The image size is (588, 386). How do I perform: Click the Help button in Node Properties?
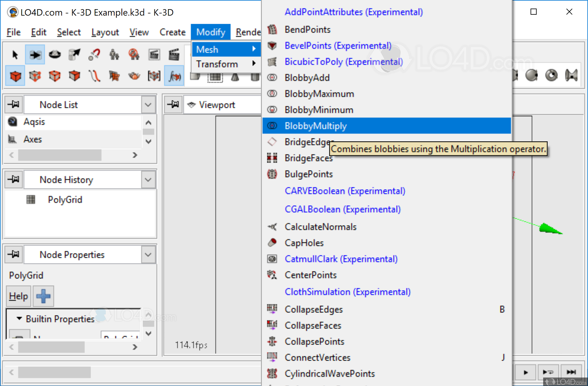point(18,296)
